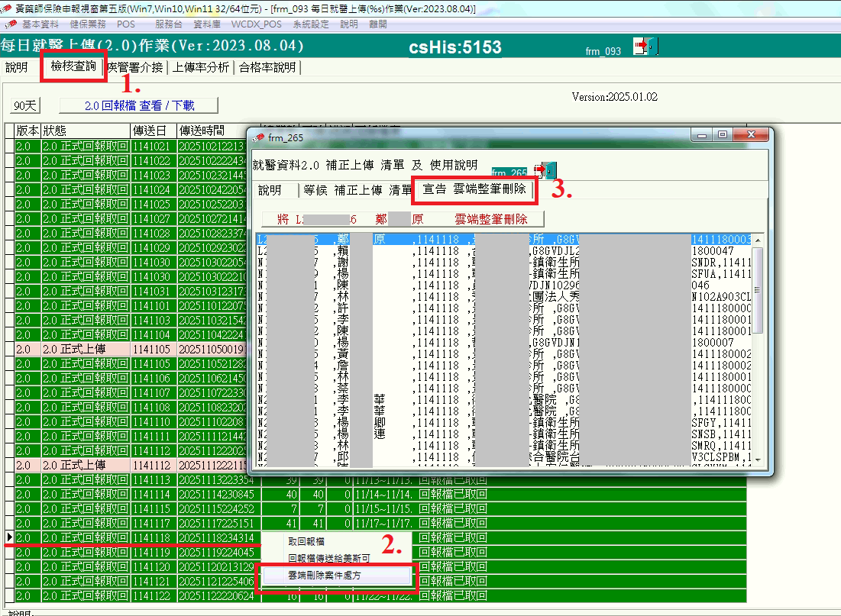Open the 健保業務 menu
Image resolution: width=841 pixels, height=616 pixels.
point(88,24)
